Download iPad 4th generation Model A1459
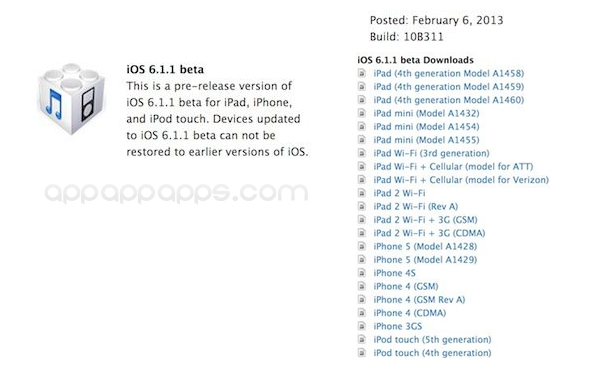The width and height of the screenshot is (600, 370). [448, 87]
